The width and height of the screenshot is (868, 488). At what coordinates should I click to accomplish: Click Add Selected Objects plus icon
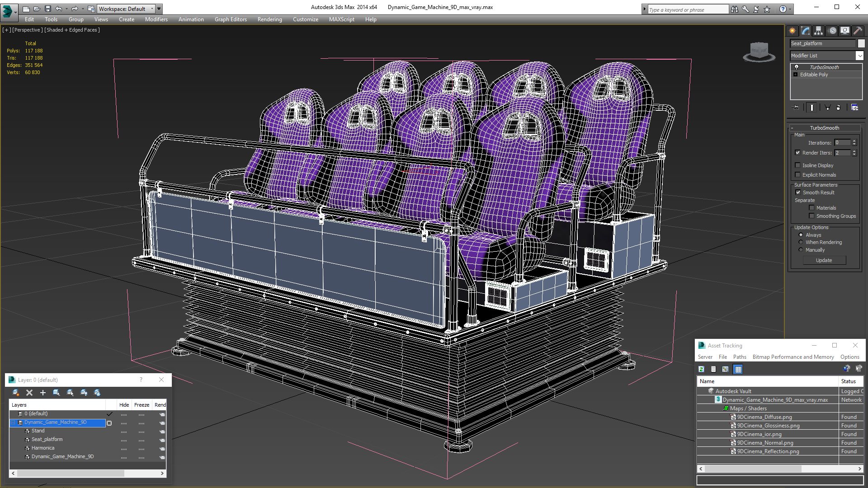click(x=43, y=393)
